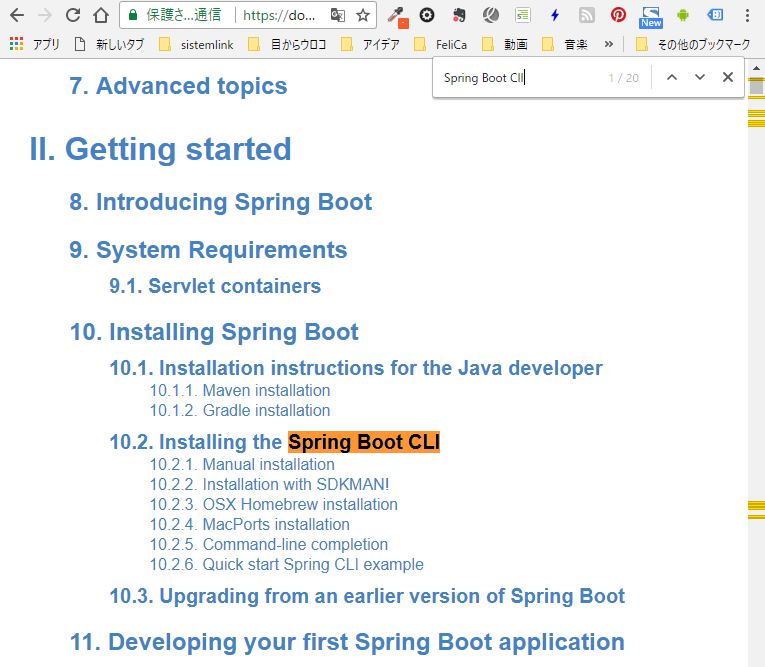
Task: Open the color picker eyedropper extension
Action: click(398, 17)
